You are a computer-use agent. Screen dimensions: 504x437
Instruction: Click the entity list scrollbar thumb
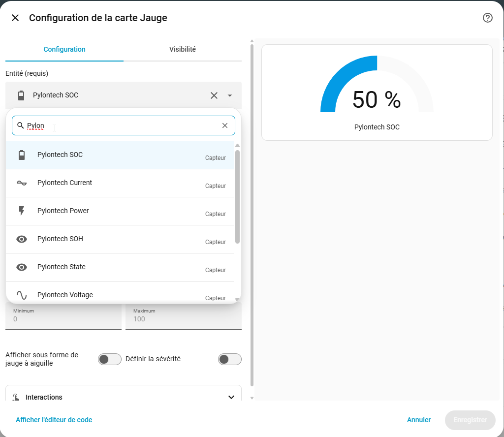click(x=238, y=197)
